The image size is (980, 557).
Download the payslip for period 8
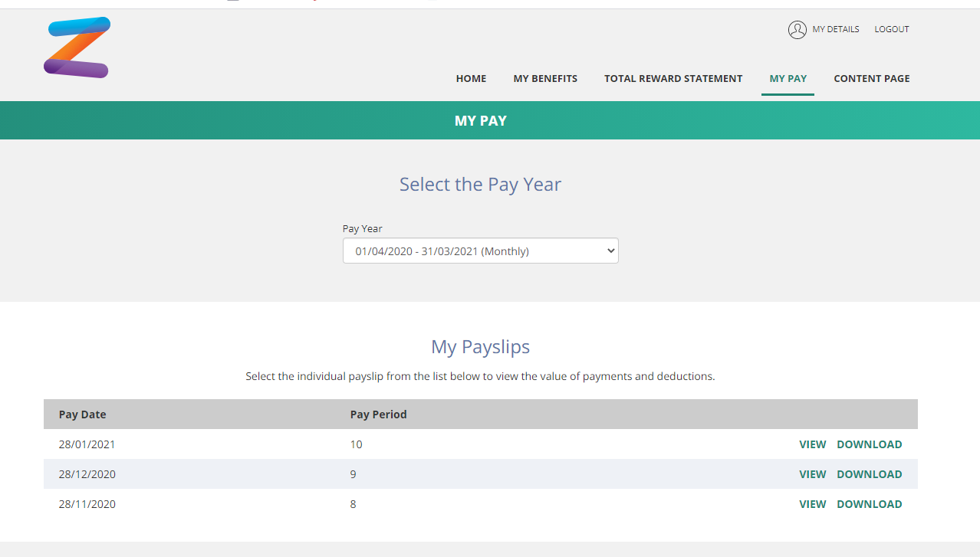(x=869, y=504)
